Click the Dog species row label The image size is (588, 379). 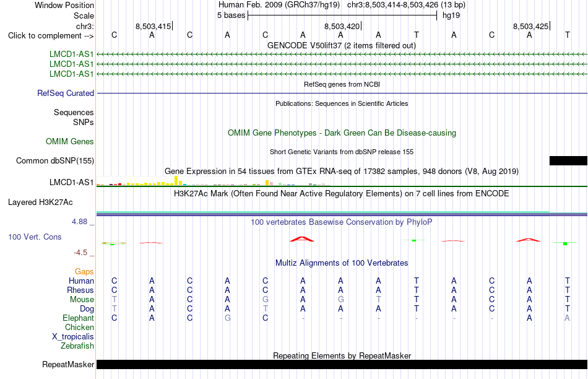coord(87,309)
